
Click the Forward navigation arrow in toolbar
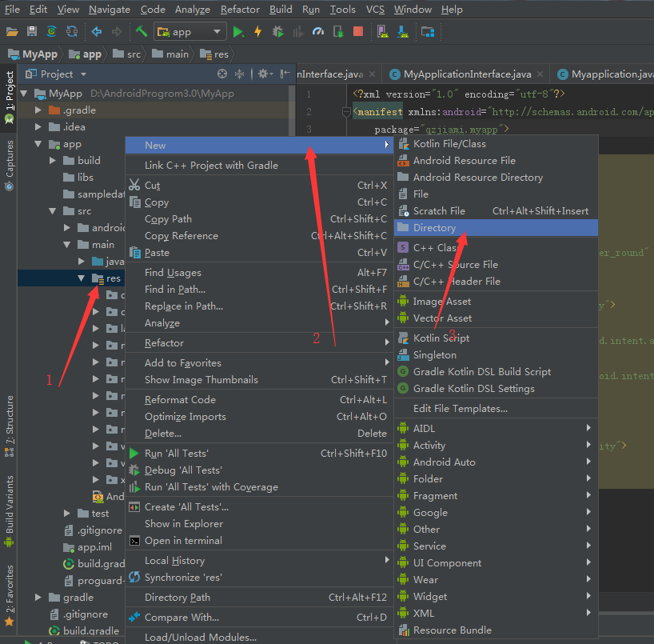[117, 31]
